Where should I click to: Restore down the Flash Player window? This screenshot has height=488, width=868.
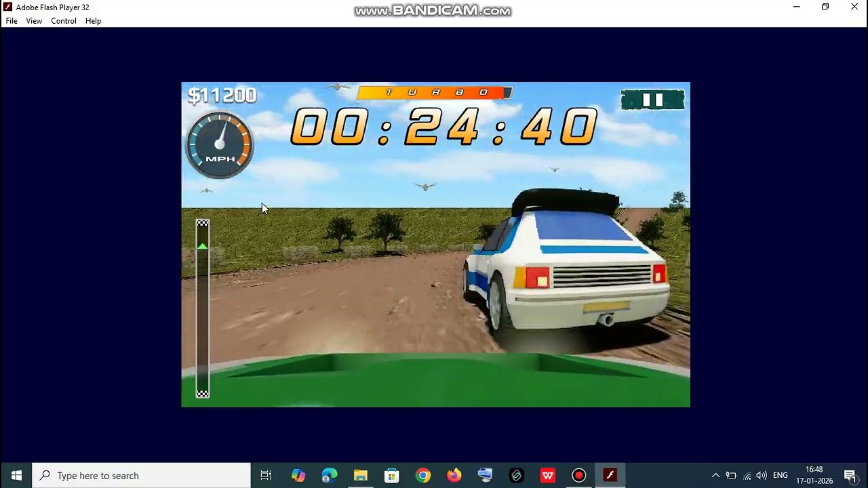coord(825,7)
